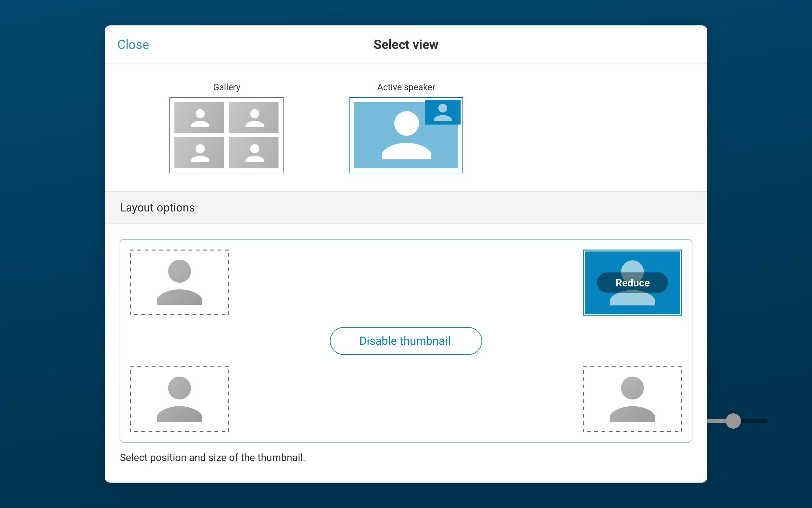Click the Reduce thumbnail button
Viewport: 812px width, 508px height.
click(x=632, y=283)
